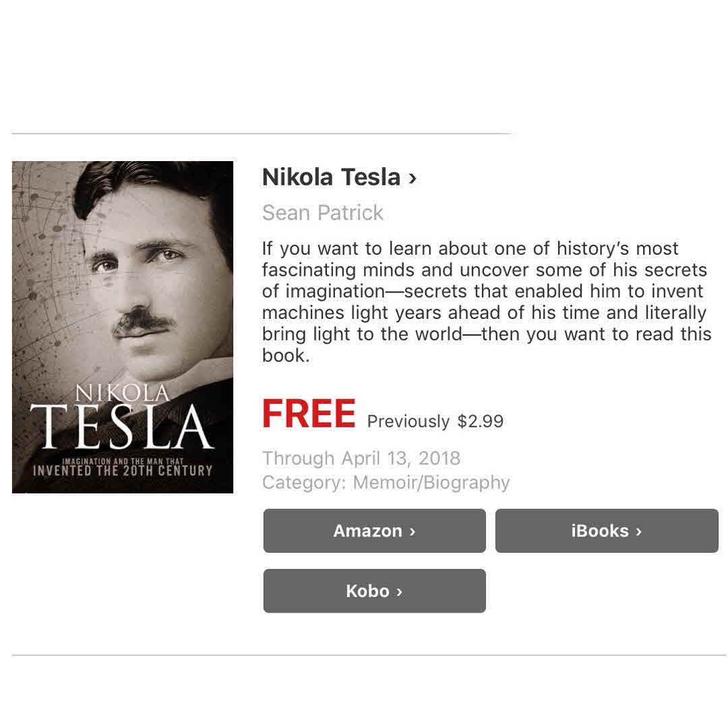Click the arrow inside the Kobo button
Viewport: 728px width, 728px height.
pos(399,591)
